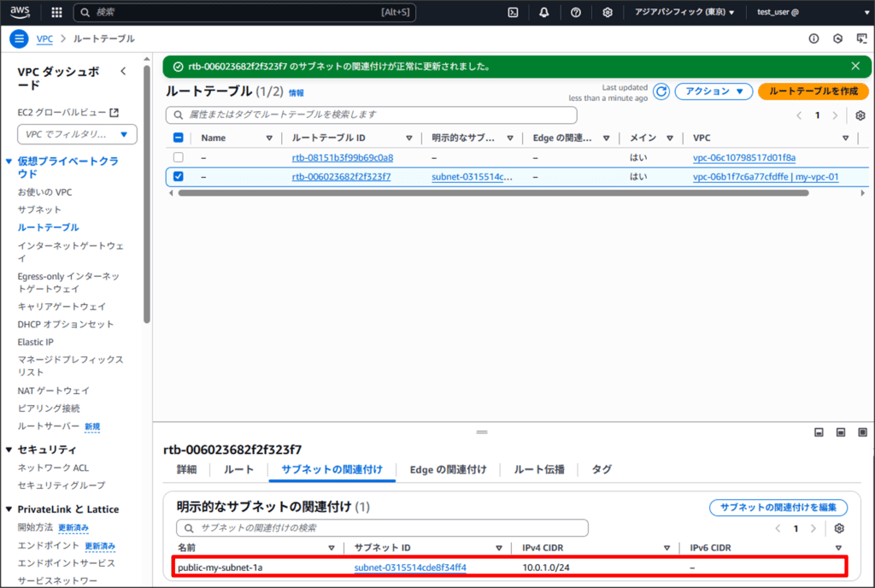Click the ルートテーブルを作成 button
Screen dimensions: 875x588
[813, 91]
